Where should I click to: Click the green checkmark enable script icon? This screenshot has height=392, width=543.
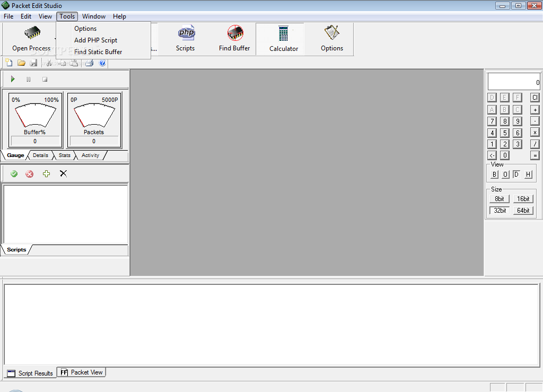pyautogui.click(x=14, y=173)
